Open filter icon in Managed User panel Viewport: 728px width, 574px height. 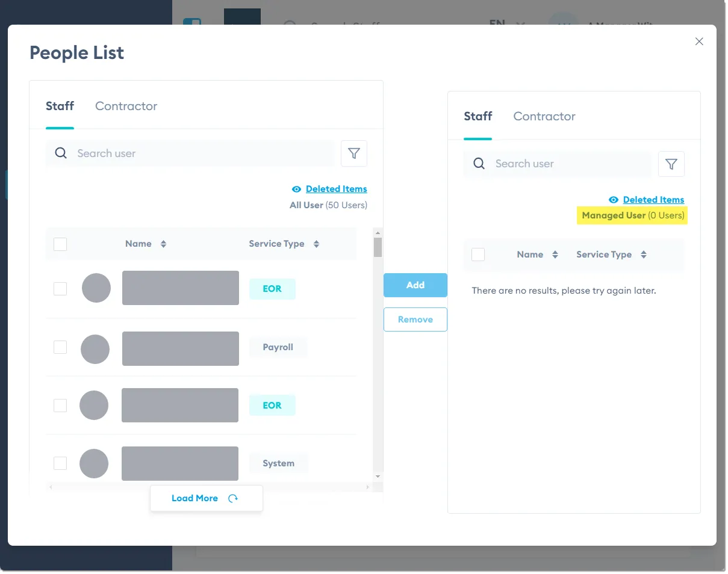pyautogui.click(x=671, y=164)
